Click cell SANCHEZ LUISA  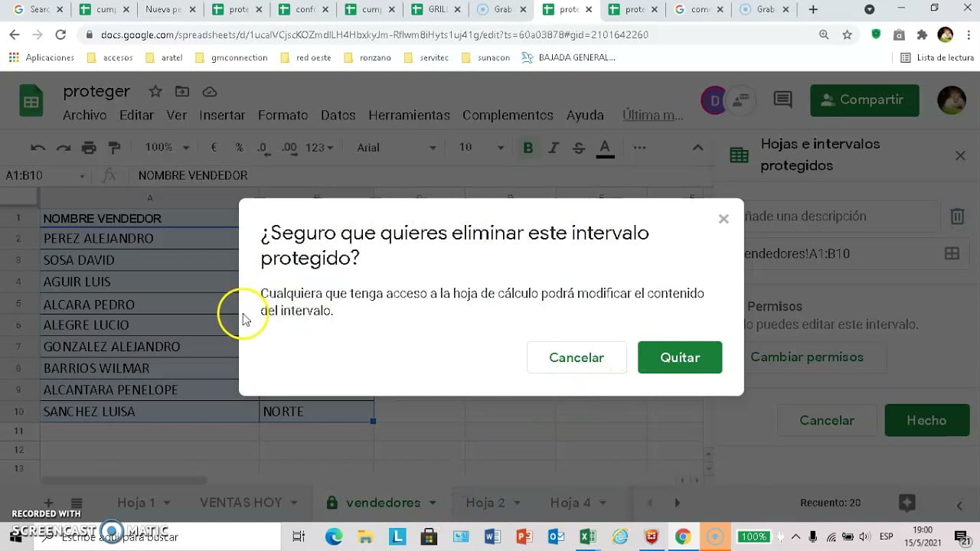tap(149, 412)
